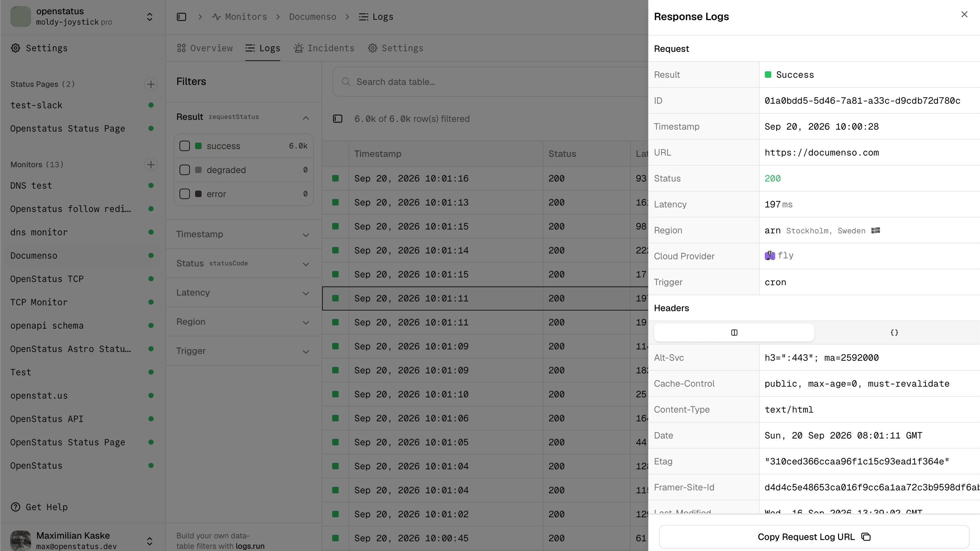Enable the success result checkbox
The height and width of the screenshot is (551, 980).
pos(184,146)
